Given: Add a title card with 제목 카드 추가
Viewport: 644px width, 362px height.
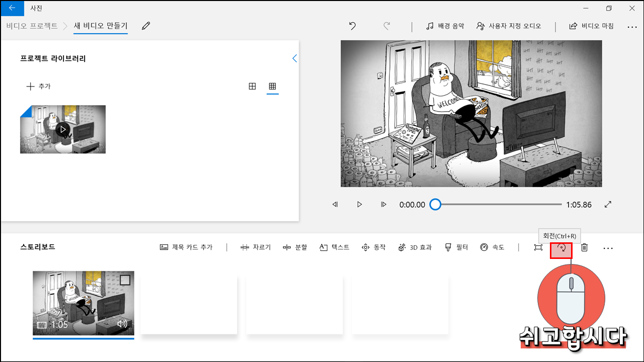Looking at the screenshot, I should (x=186, y=247).
